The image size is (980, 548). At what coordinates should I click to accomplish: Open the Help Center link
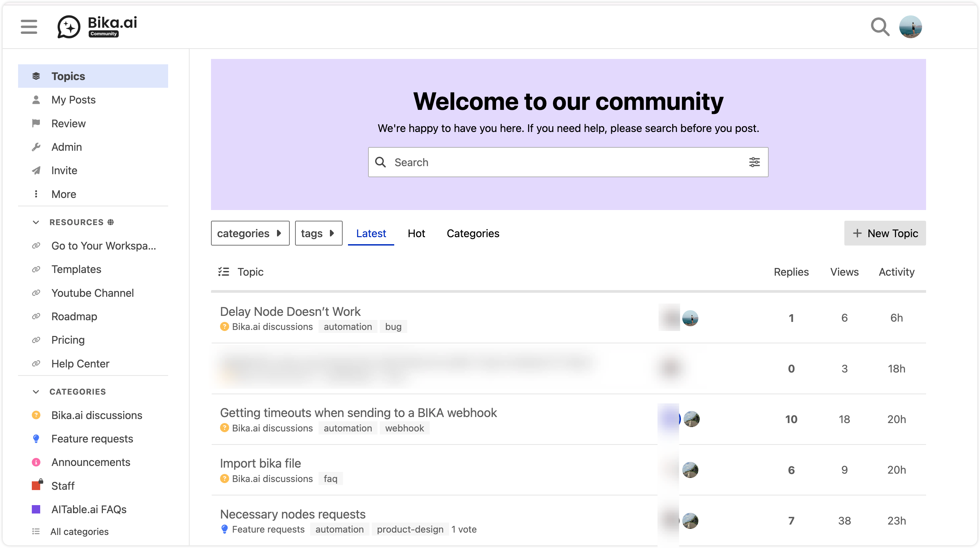[x=93, y=363]
